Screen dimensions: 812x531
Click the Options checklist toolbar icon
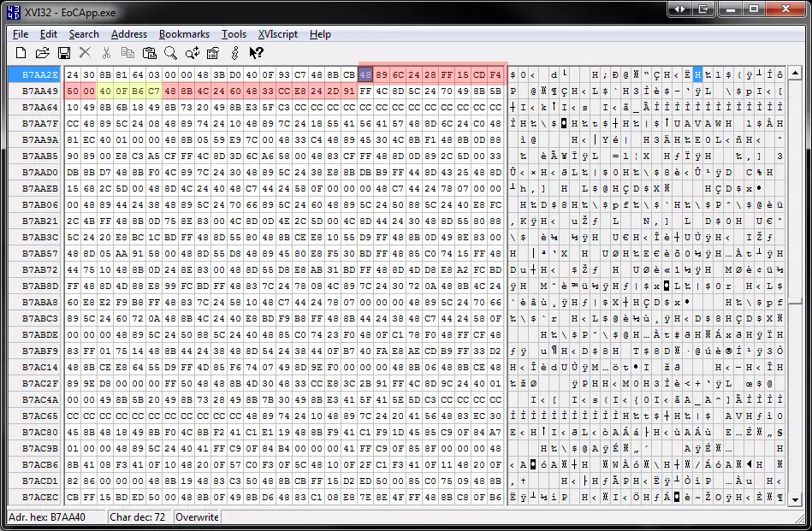click(213, 52)
